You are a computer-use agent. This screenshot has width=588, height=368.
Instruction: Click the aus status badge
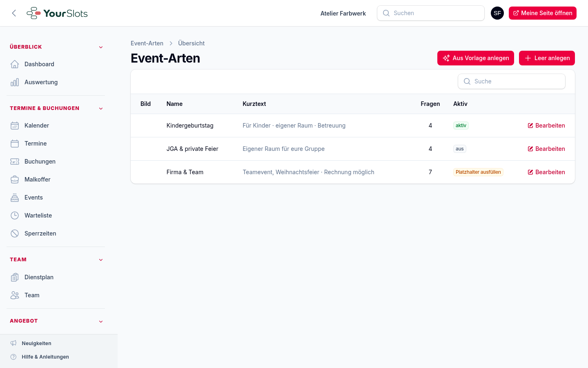pos(460,149)
